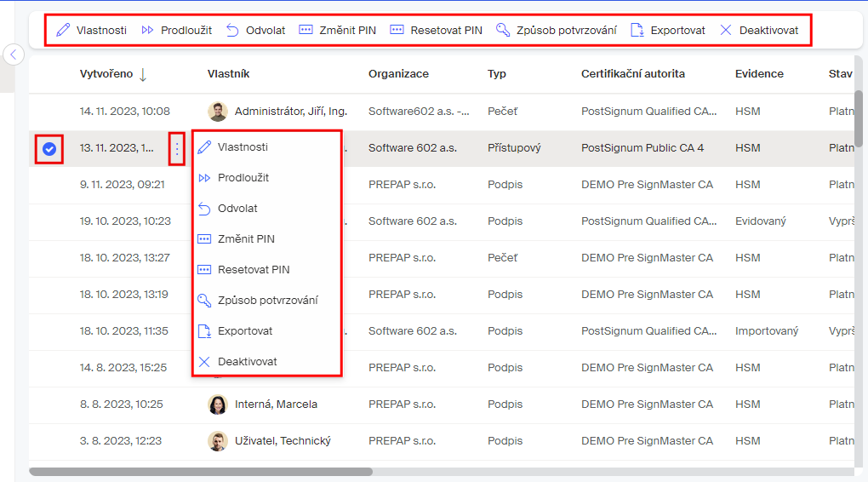Choose Vlastnosti from the context menu

pyautogui.click(x=243, y=147)
